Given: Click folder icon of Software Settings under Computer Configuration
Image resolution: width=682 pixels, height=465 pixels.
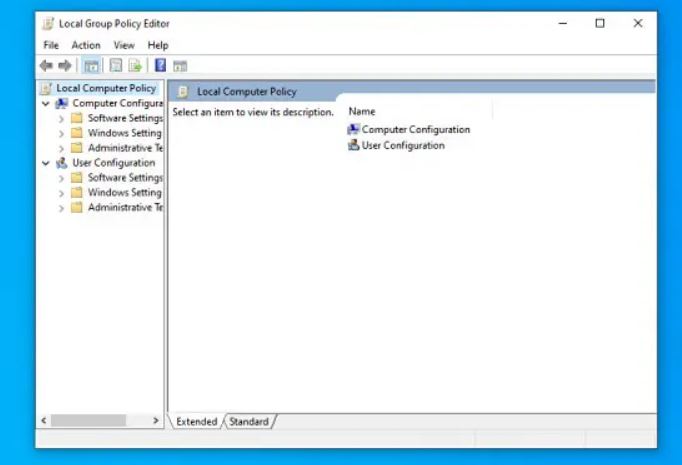Looking at the screenshot, I should pos(77,118).
